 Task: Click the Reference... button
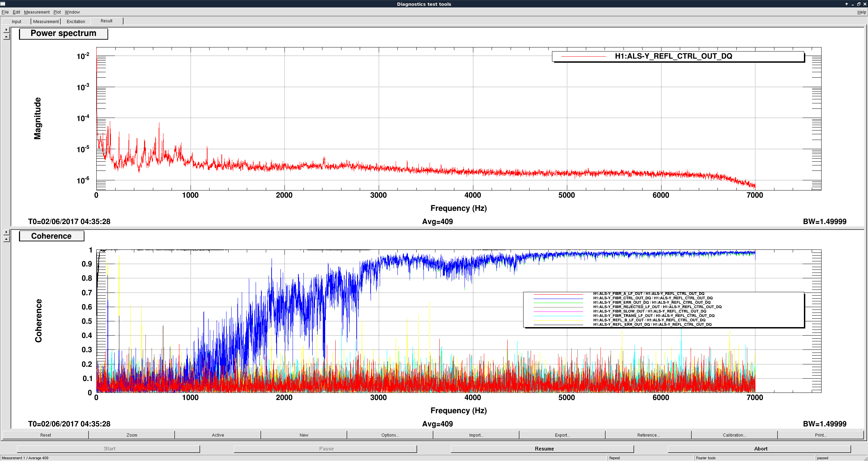pyautogui.click(x=648, y=435)
